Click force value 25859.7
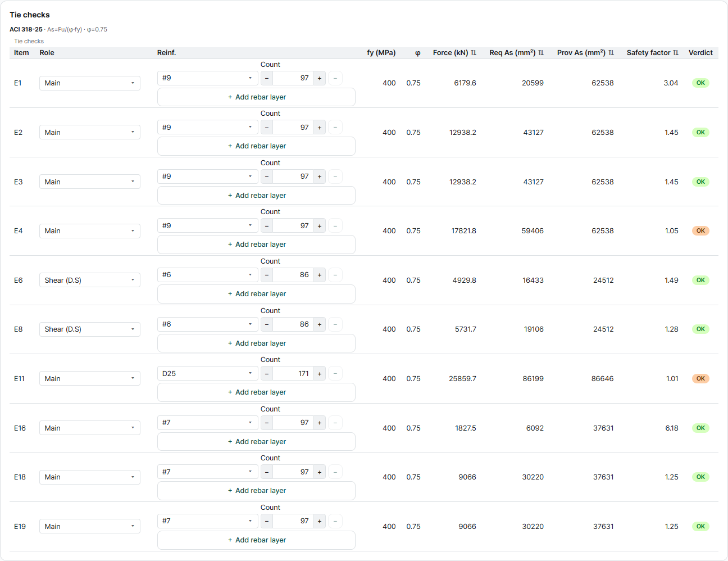This screenshot has height=561, width=728. coord(462,379)
